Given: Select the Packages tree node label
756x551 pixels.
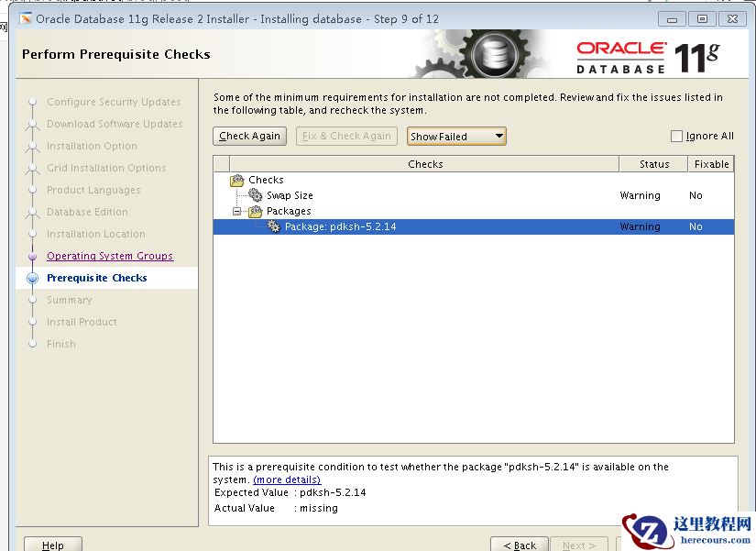Looking at the screenshot, I should point(289,211).
